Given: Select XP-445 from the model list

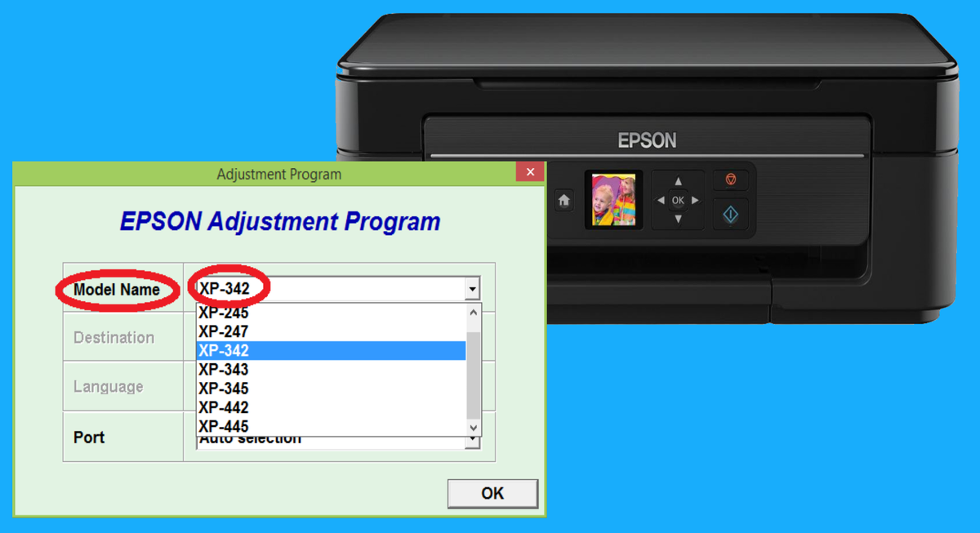Looking at the screenshot, I should pyautogui.click(x=332, y=426).
